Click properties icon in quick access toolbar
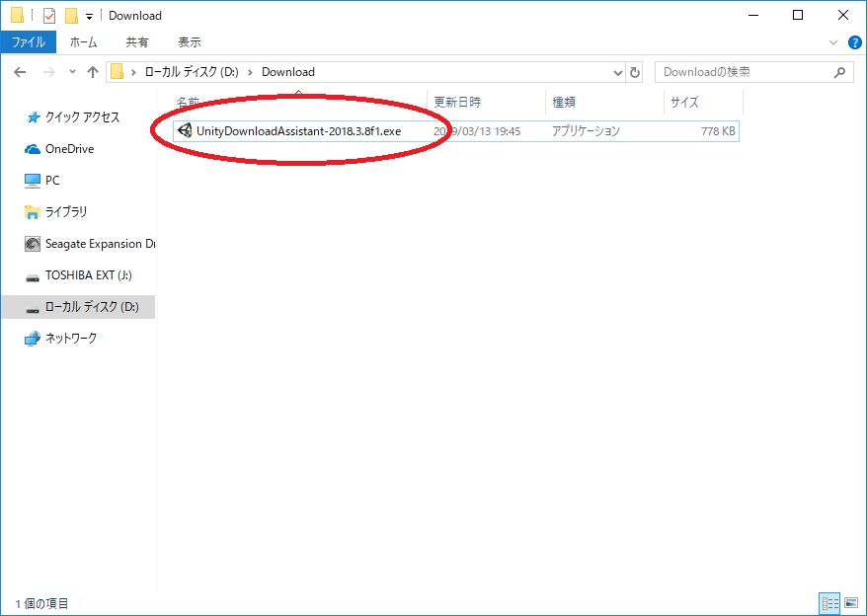 pos(48,16)
